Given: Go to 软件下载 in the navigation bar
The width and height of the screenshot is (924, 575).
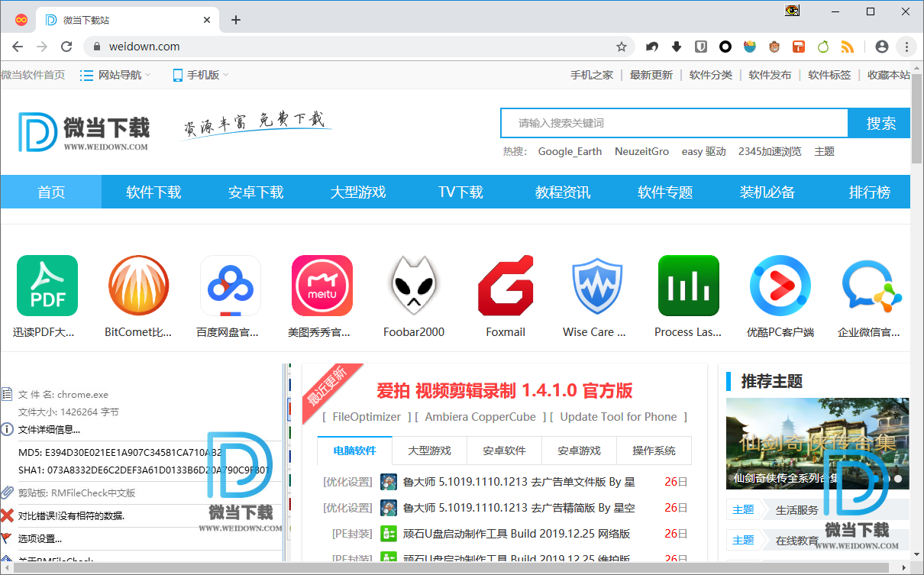Looking at the screenshot, I should click(x=153, y=192).
